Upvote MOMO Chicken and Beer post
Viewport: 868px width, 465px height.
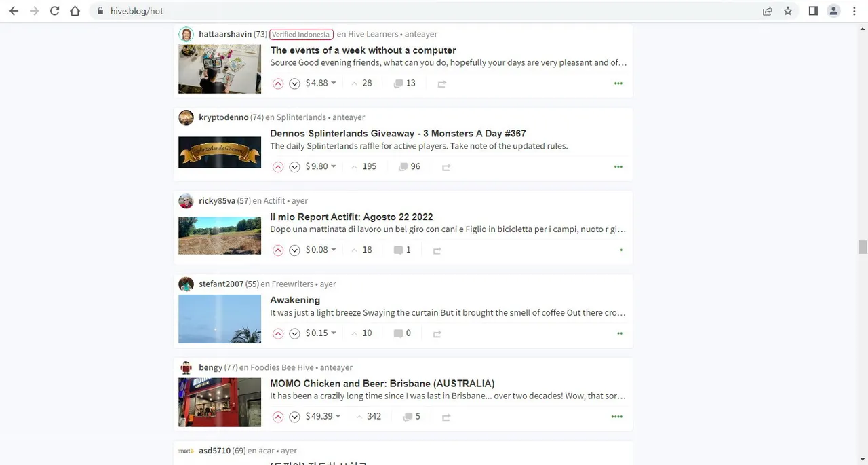tap(278, 417)
